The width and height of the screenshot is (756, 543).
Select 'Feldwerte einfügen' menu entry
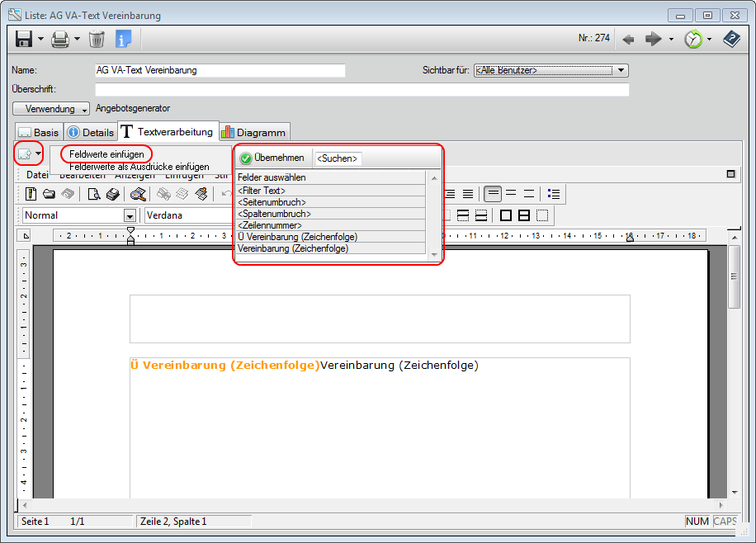[x=106, y=154]
